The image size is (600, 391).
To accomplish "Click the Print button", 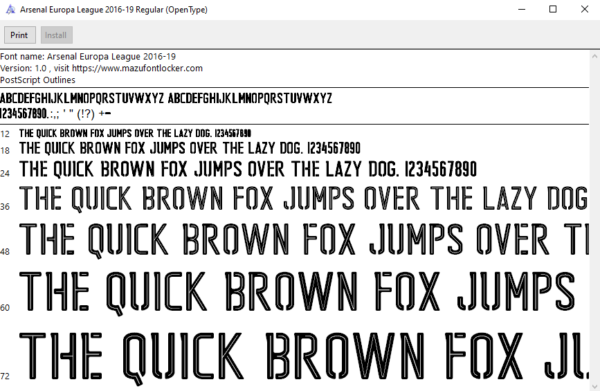I will [20, 35].
